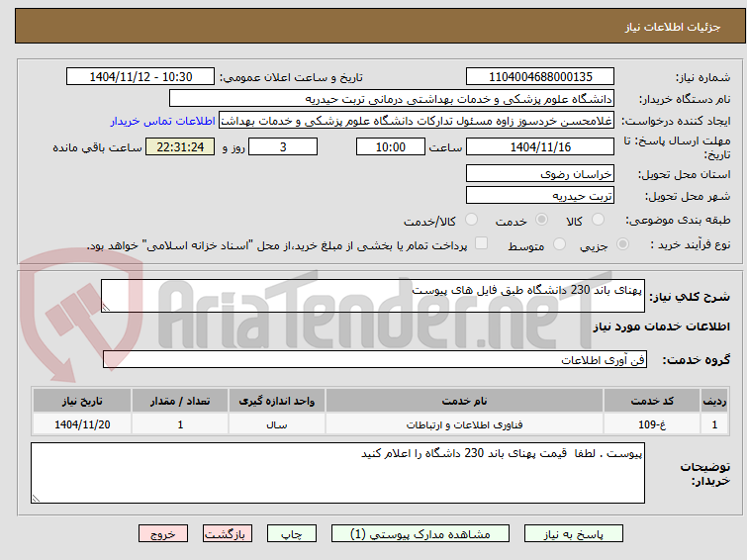Click the گروه خدمت field
747x560 pixels.
tap(375, 359)
